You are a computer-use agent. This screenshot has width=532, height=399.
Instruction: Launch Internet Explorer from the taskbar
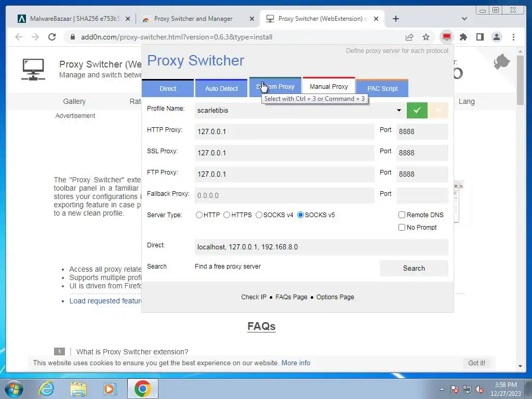point(46,389)
